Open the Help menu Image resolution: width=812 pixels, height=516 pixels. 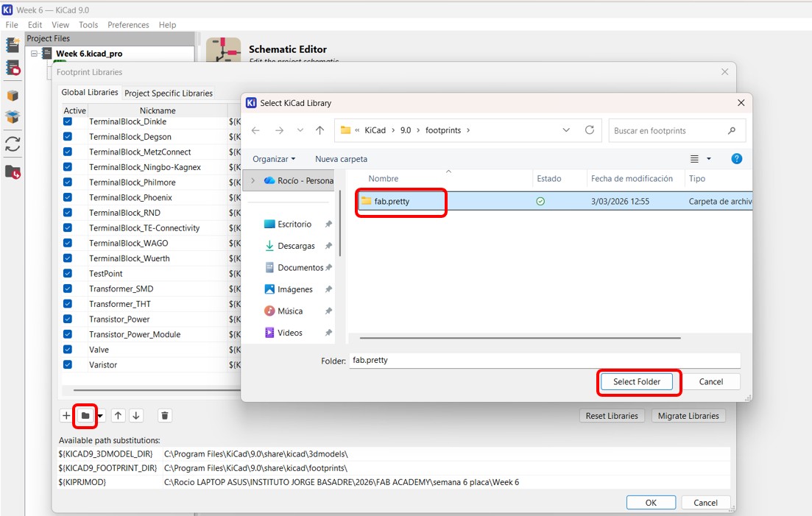click(167, 25)
